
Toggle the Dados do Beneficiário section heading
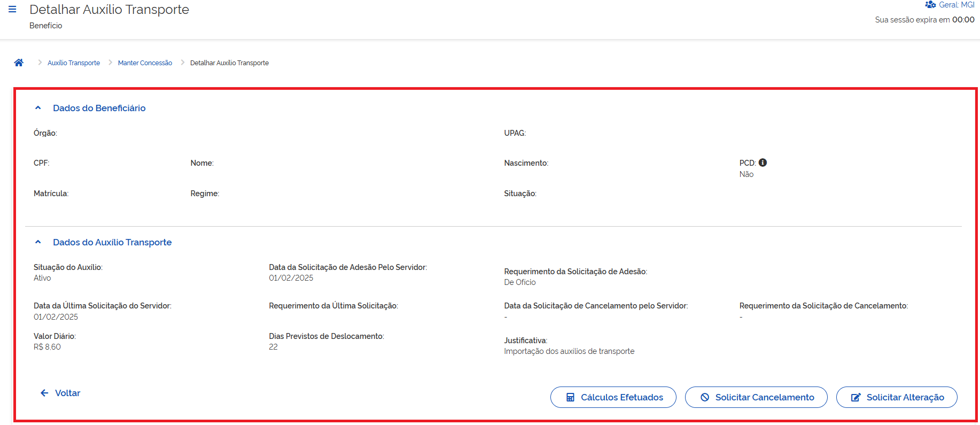click(x=99, y=108)
